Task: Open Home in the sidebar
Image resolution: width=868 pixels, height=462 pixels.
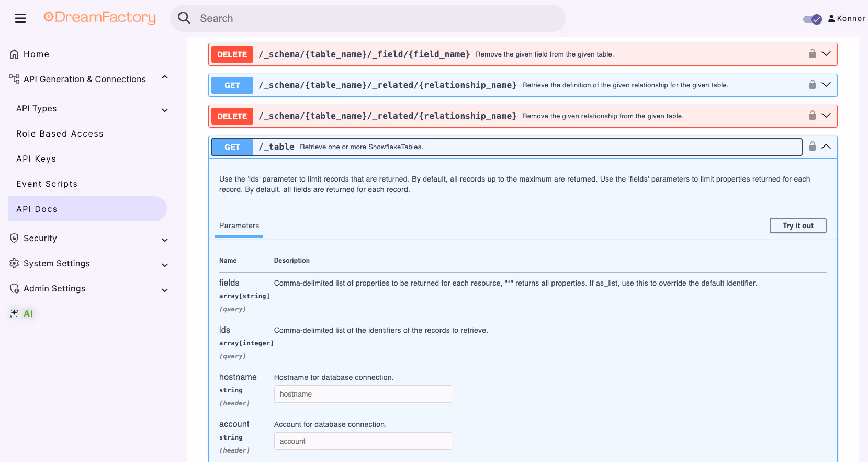Action: [36, 54]
